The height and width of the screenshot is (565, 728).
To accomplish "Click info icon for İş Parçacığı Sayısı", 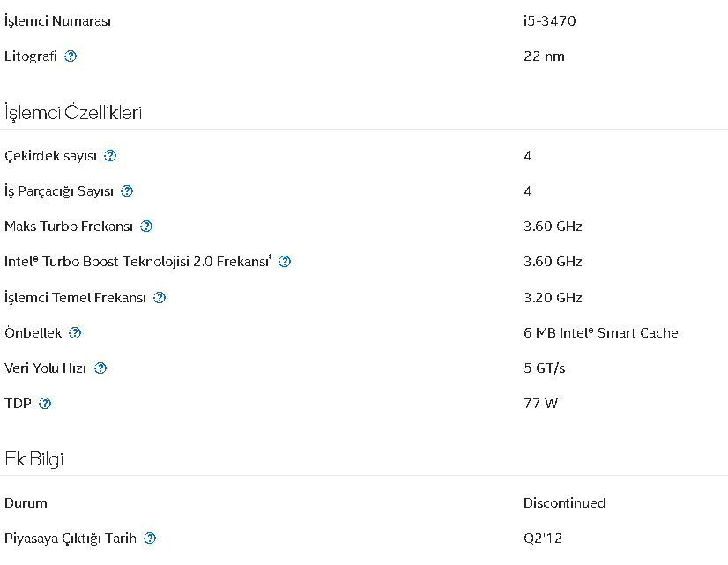I will (127, 191).
